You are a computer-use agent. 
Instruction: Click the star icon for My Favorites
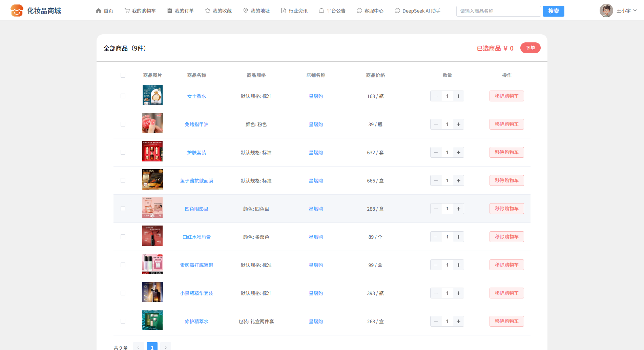[x=208, y=11]
